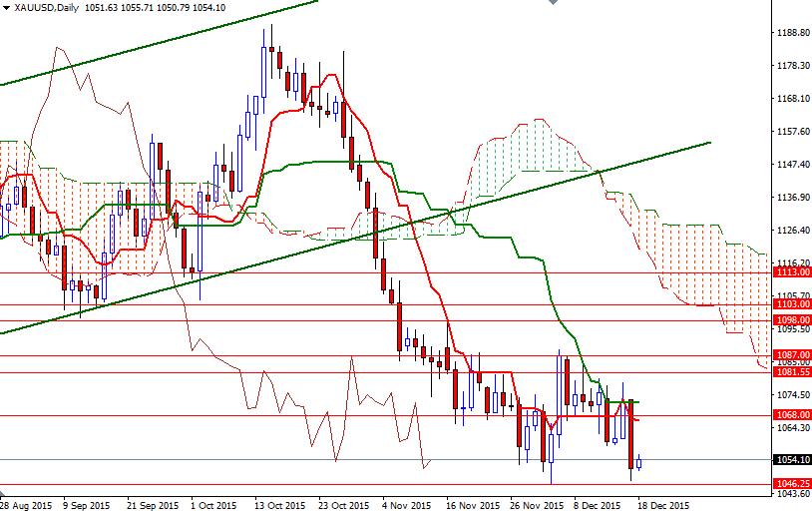Click the 1 Oct 2015 date label
Image resolution: width=812 pixels, height=515 pixels.
point(213,505)
